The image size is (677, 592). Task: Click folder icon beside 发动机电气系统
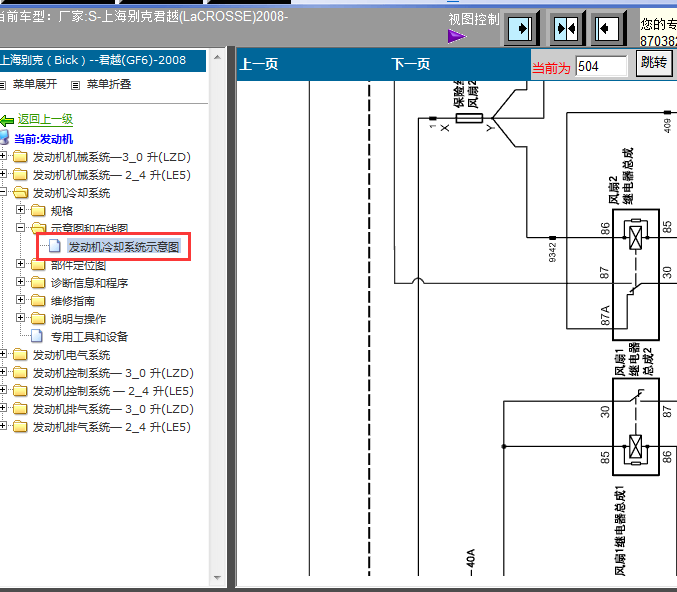point(20,355)
